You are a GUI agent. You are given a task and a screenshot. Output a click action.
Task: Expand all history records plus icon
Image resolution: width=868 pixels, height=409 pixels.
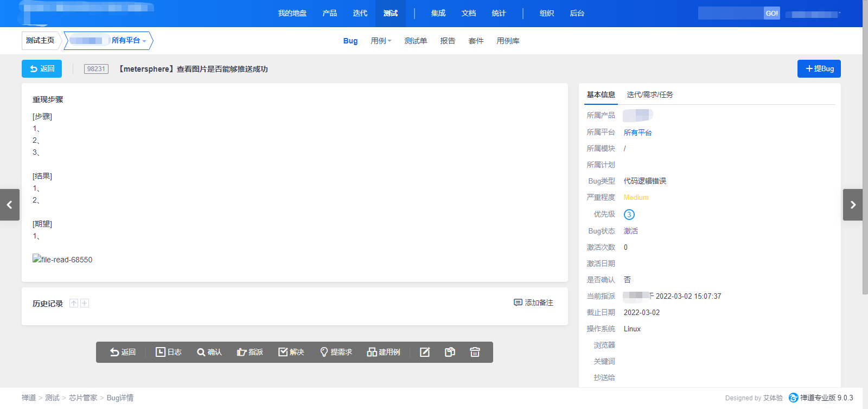tap(85, 303)
